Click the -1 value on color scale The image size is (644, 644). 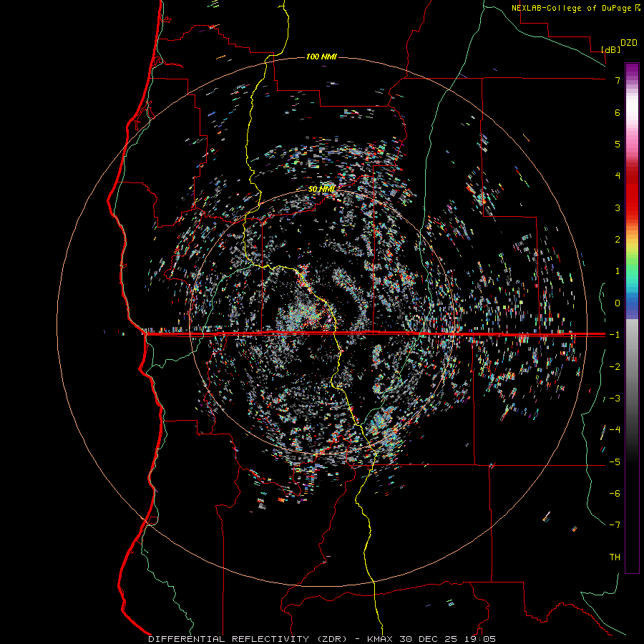click(615, 335)
